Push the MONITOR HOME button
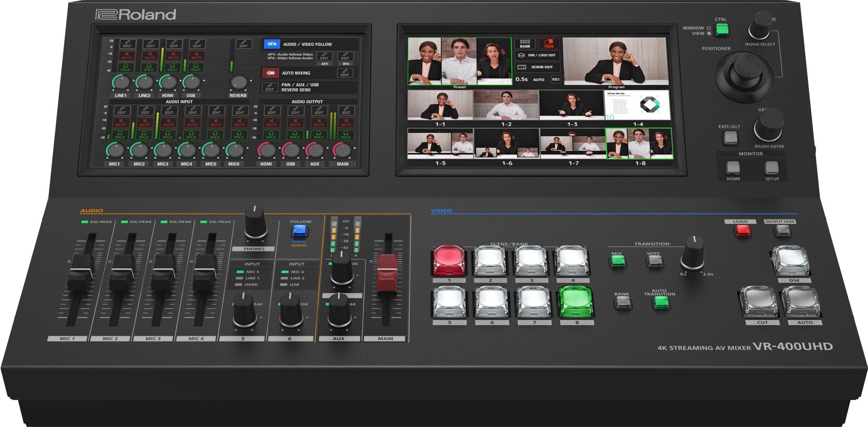The image size is (868, 427). click(x=733, y=168)
